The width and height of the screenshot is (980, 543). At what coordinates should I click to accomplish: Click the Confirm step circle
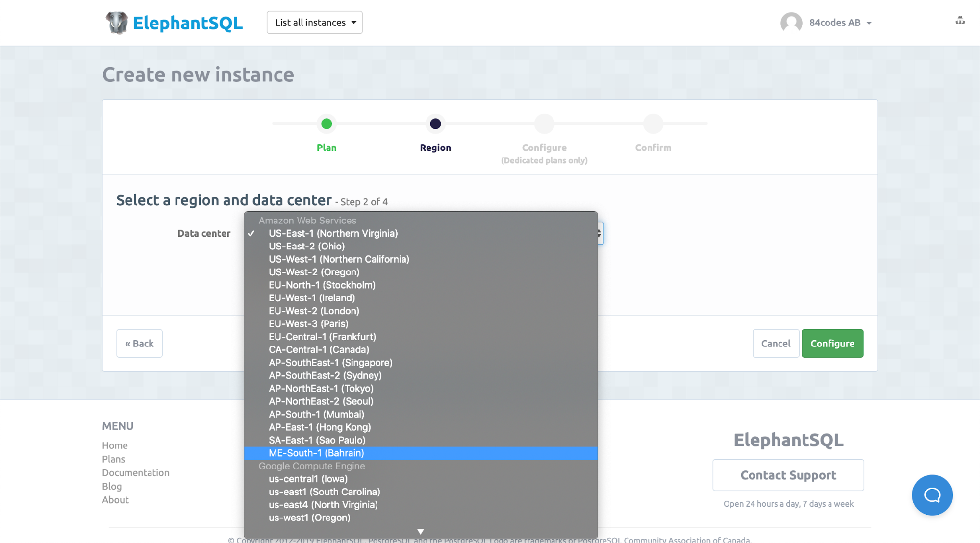(x=653, y=124)
